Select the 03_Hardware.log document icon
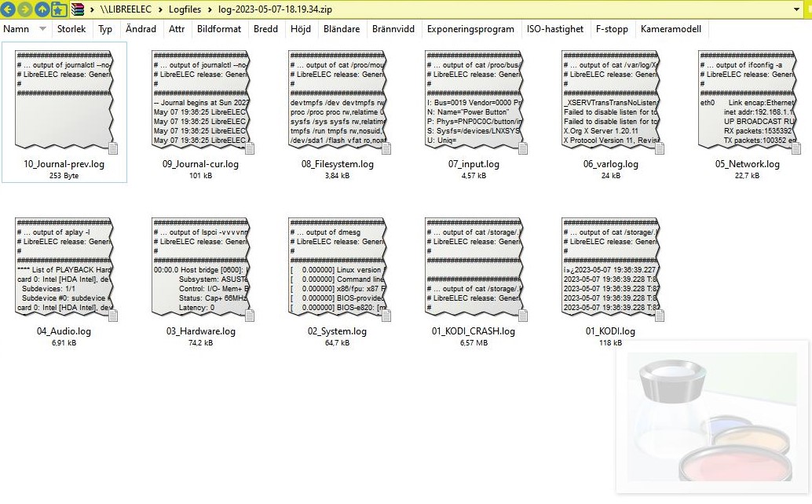Image resolution: width=812 pixels, height=504 pixels. pyautogui.click(x=200, y=267)
